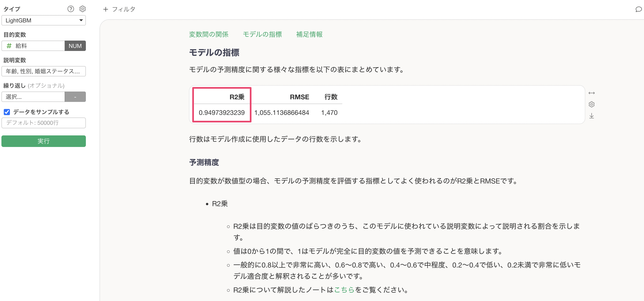
Task: Open the 説明変数 variables selector
Action: tap(43, 71)
